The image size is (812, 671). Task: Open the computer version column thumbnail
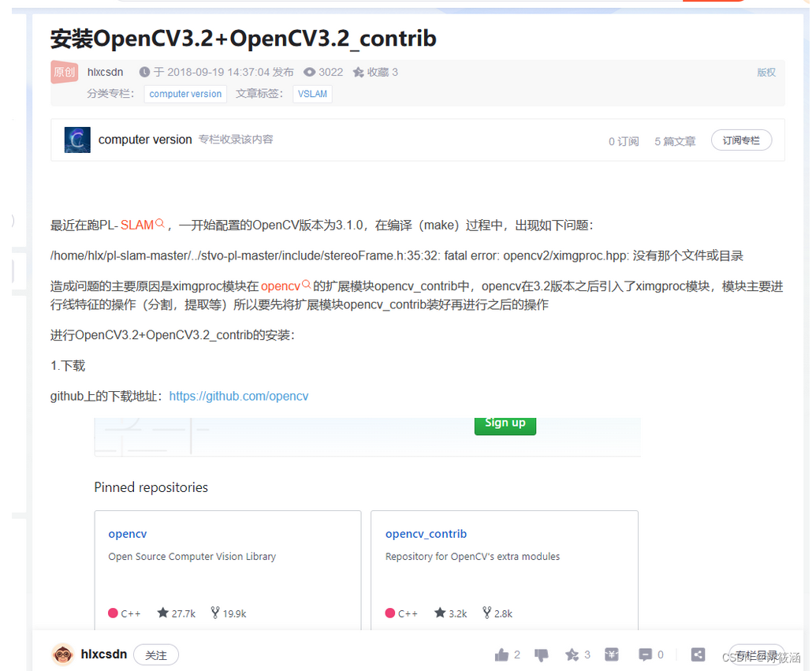[x=77, y=140]
